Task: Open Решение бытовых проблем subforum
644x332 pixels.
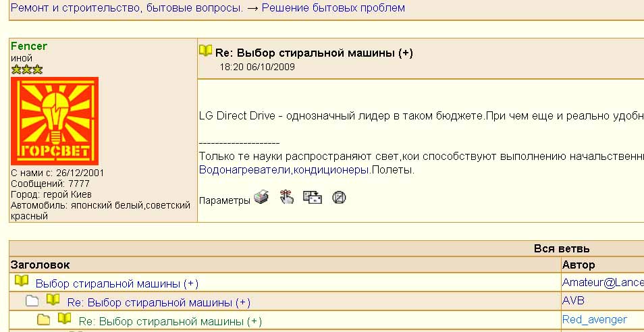Action: pos(333,8)
